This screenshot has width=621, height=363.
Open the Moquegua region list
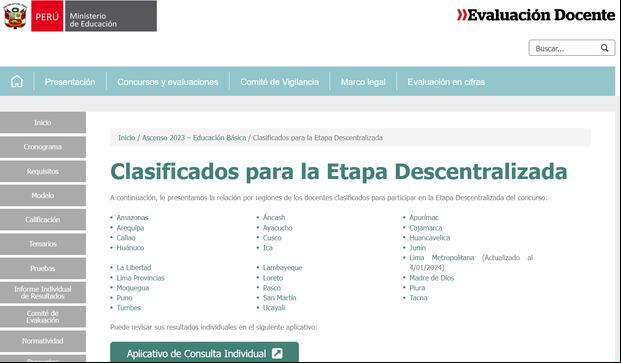click(133, 288)
